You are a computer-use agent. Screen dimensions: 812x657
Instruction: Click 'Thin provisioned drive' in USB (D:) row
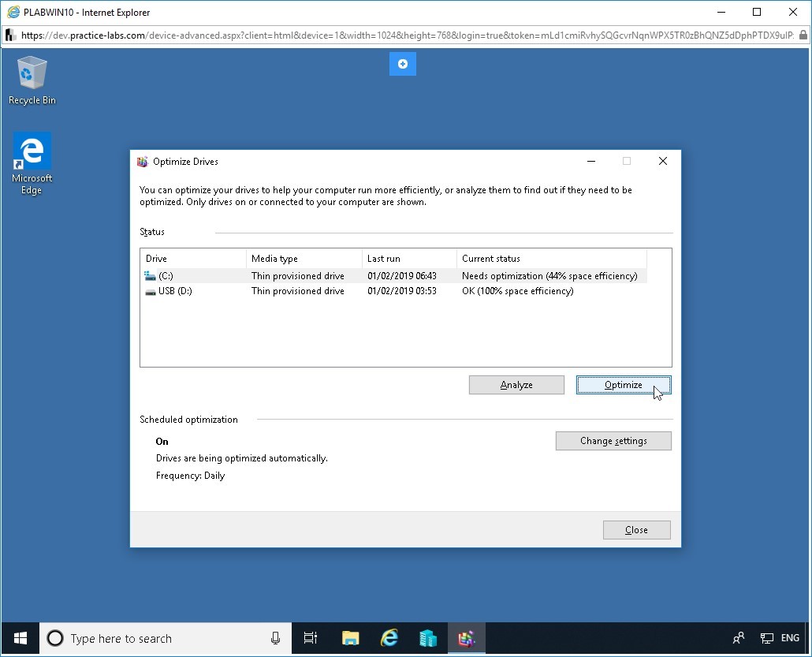[298, 291]
